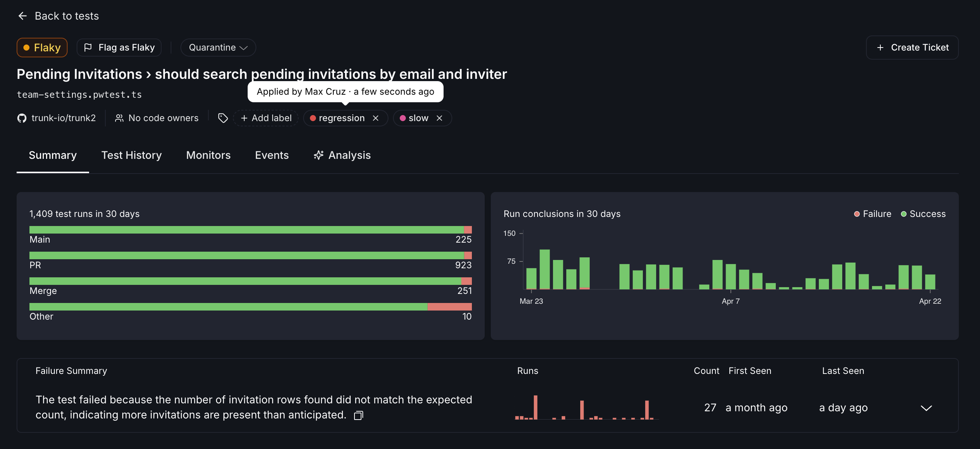Click Add label button

[266, 118]
